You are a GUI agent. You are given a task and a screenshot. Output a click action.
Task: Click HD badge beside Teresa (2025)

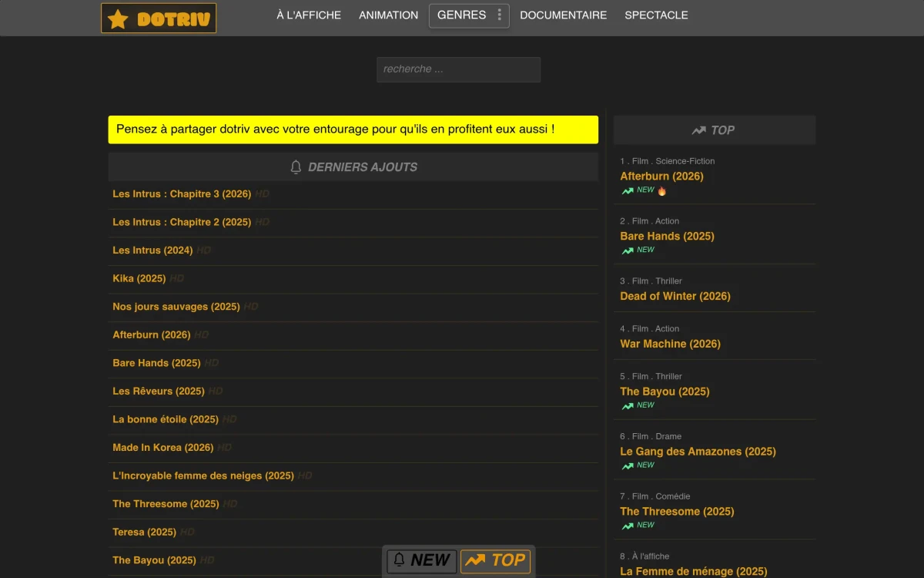[187, 532]
